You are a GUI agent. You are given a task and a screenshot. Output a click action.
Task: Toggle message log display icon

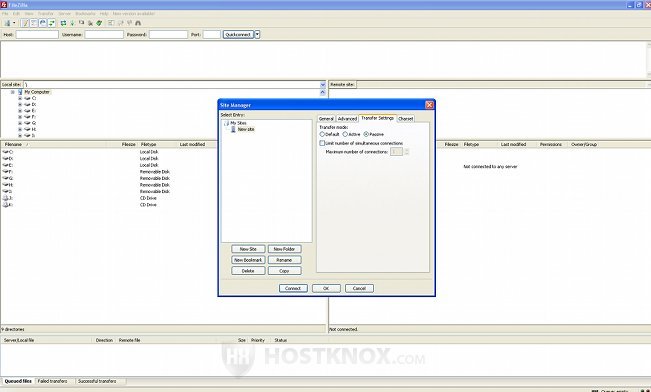(x=25, y=23)
